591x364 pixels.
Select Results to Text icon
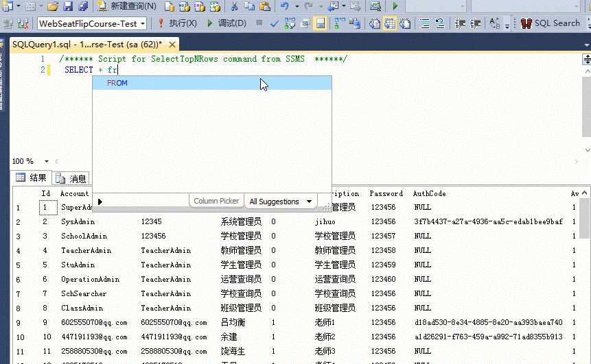[375, 24]
